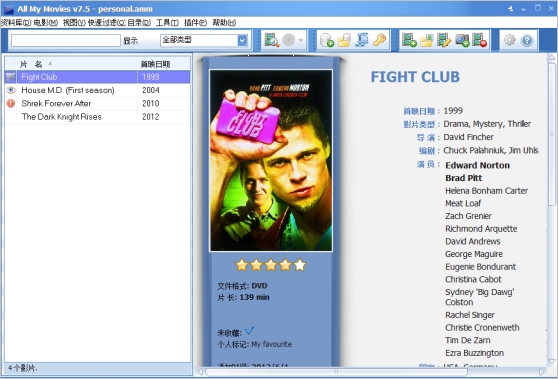Click actor link Edward Norton

(478, 165)
